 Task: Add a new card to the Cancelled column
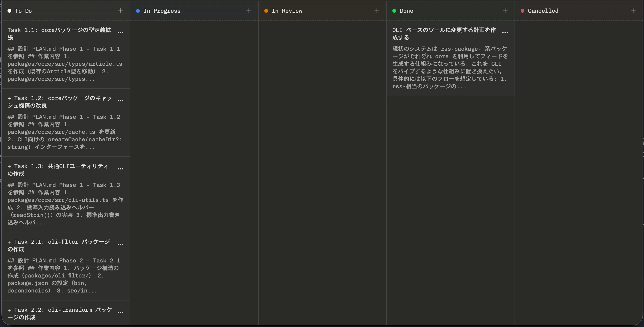click(x=633, y=11)
